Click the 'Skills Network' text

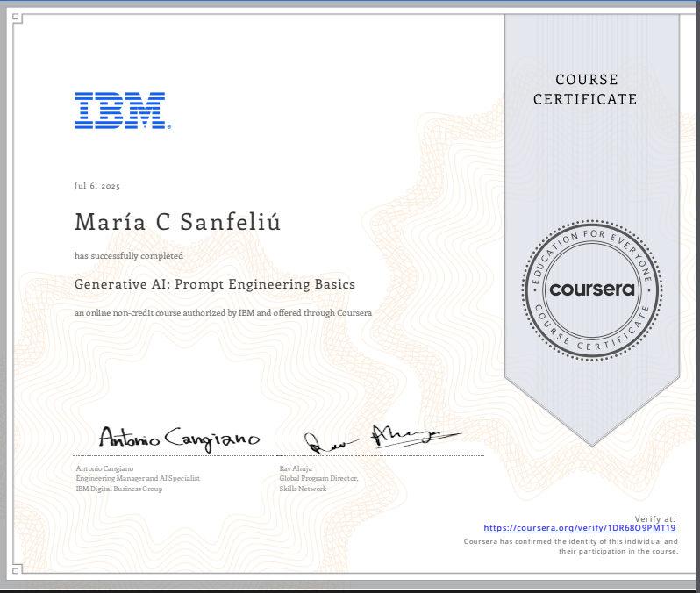pos(303,489)
